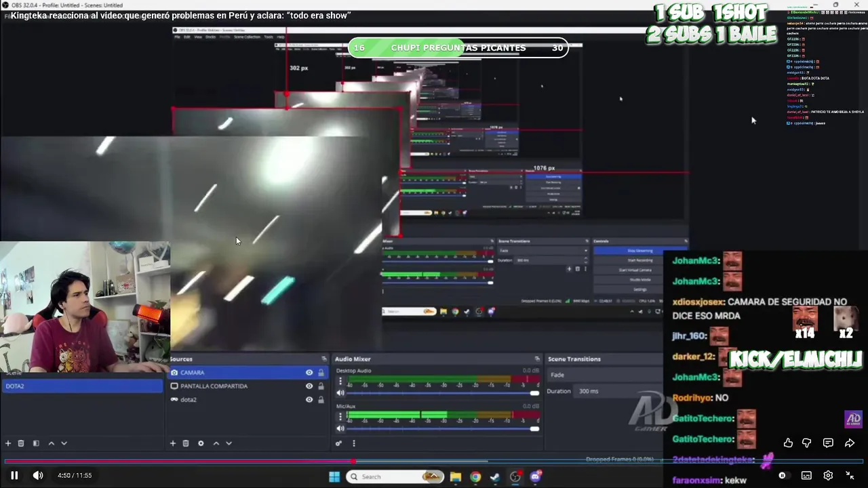Toggle subtitles in the video player
The width and height of the screenshot is (868, 488).
click(x=806, y=475)
